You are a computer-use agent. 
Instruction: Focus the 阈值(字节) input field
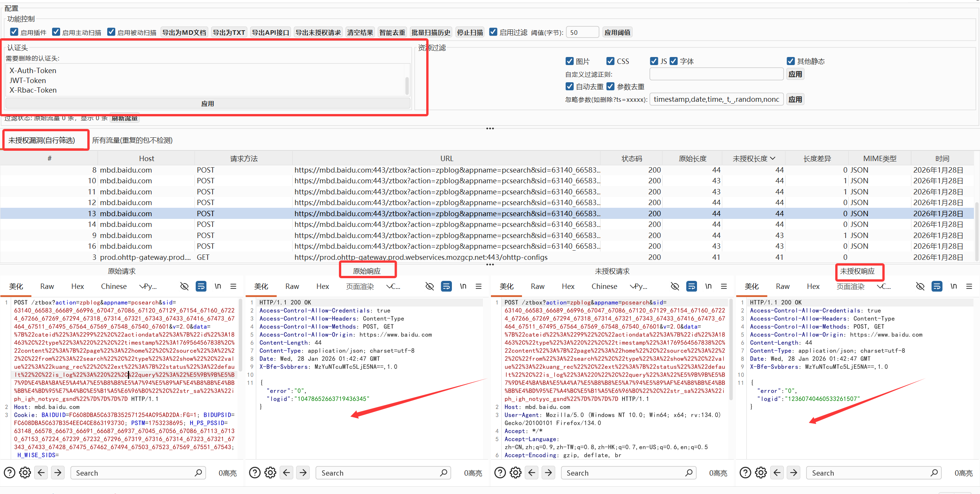pyautogui.click(x=582, y=33)
